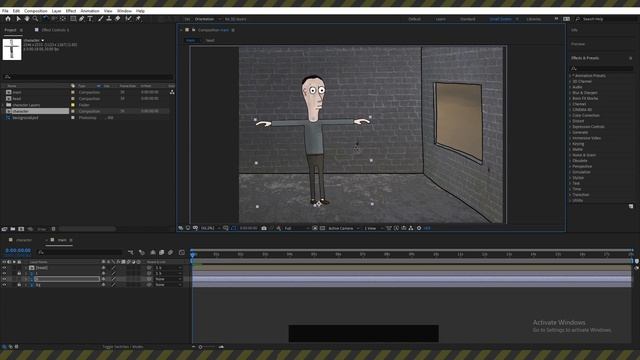Select the Rotation tool
This screenshot has height=360, width=640.
(x=45, y=19)
